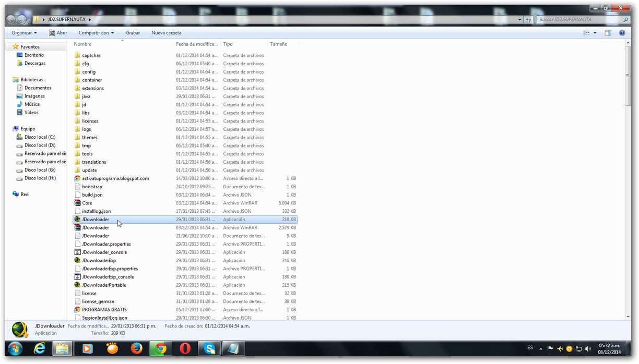Screen dimensions: 639x364
Task: Open Firefox from the taskbar
Action: (137, 348)
